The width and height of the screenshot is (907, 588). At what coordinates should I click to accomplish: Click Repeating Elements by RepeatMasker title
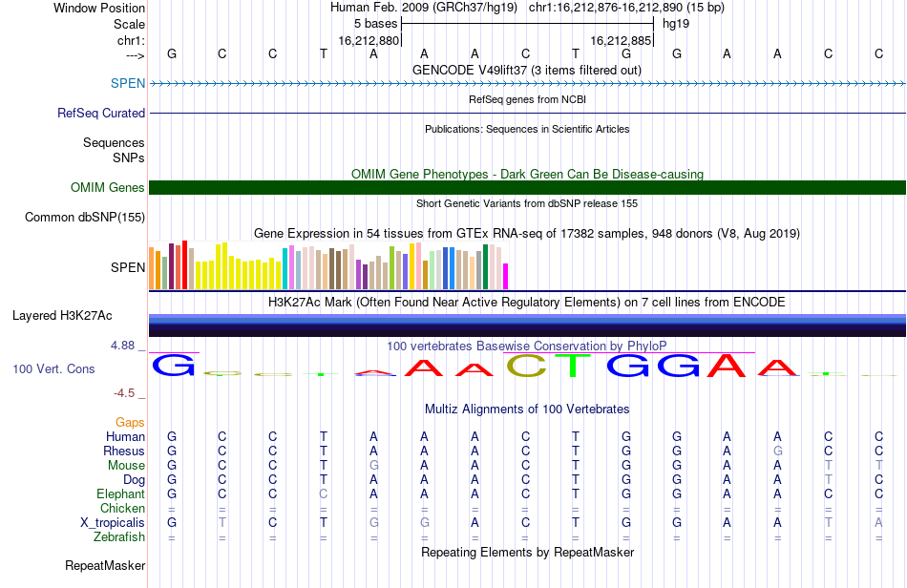pyautogui.click(x=528, y=552)
